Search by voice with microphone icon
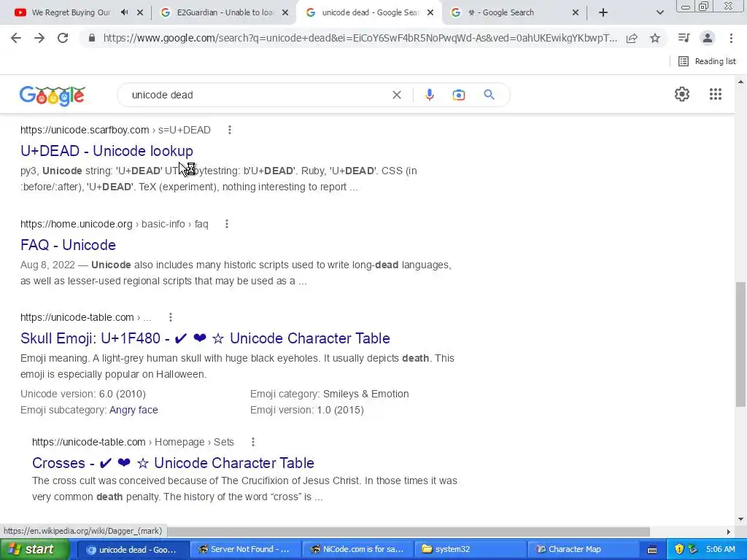Viewport: 747px width, 560px height. (x=429, y=95)
